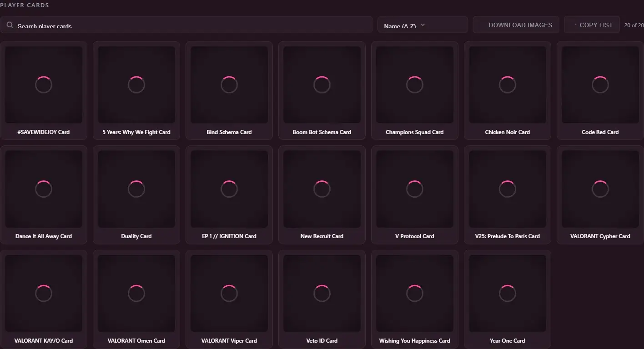
Task: Open the #SAVEWIDEJOY Card thumbnail
Action: (x=44, y=85)
